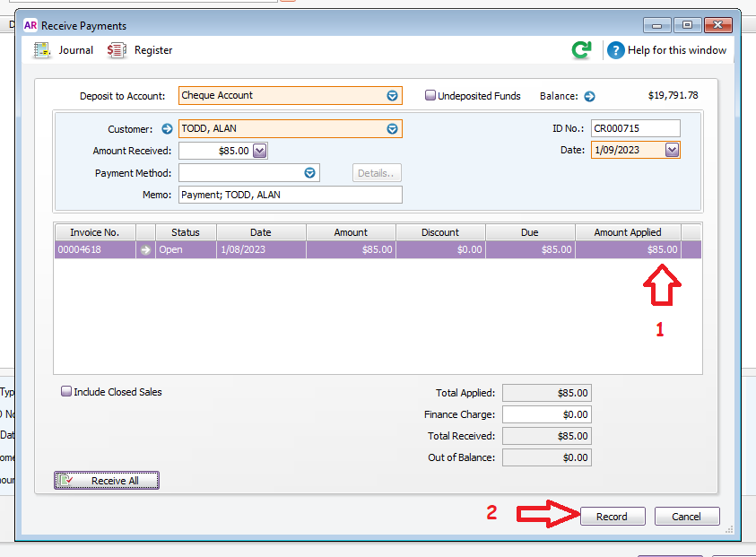Image resolution: width=756 pixels, height=557 pixels.
Task: Select the Amount Applied cell $85.00
Action: coord(628,250)
